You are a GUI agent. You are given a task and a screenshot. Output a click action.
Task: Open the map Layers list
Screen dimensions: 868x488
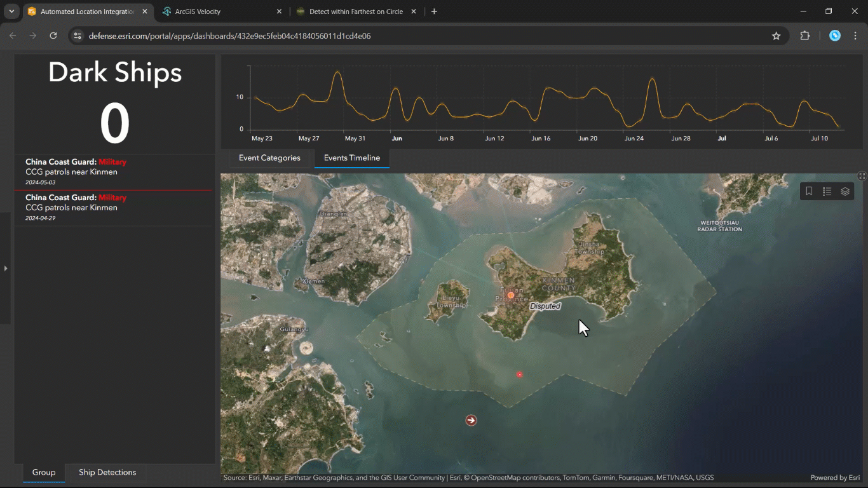tap(845, 191)
